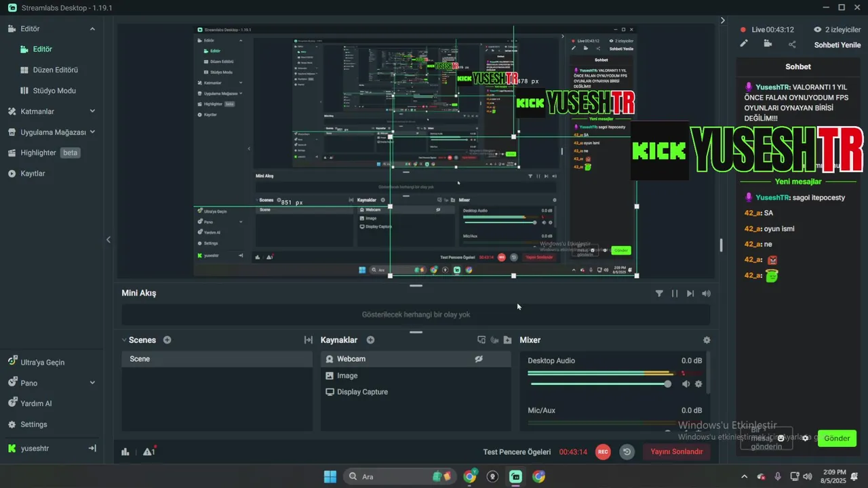Select the Image source
The image size is (868, 488).
click(x=416, y=375)
